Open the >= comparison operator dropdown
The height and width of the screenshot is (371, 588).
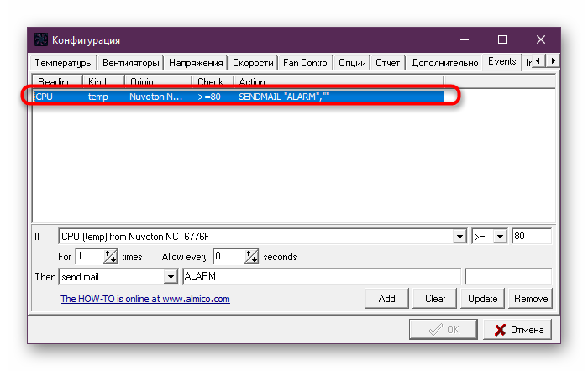click(499, 237)
